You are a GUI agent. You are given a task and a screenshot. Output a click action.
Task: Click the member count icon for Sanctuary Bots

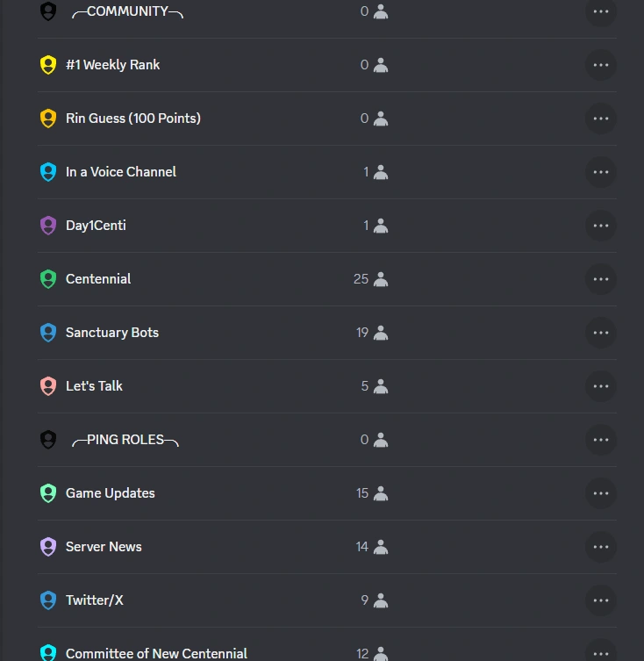380,333
